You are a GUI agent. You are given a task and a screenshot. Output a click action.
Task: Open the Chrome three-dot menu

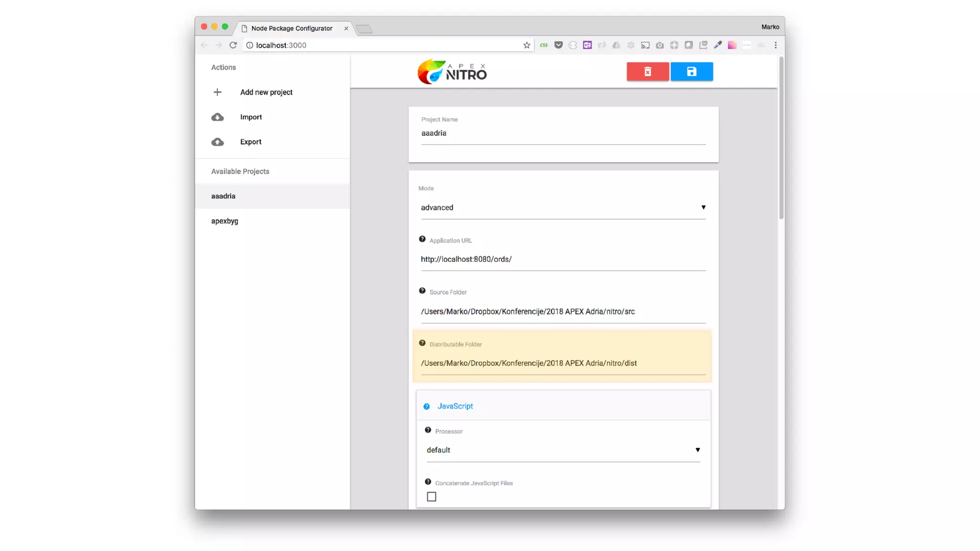(x=776, y=45)
